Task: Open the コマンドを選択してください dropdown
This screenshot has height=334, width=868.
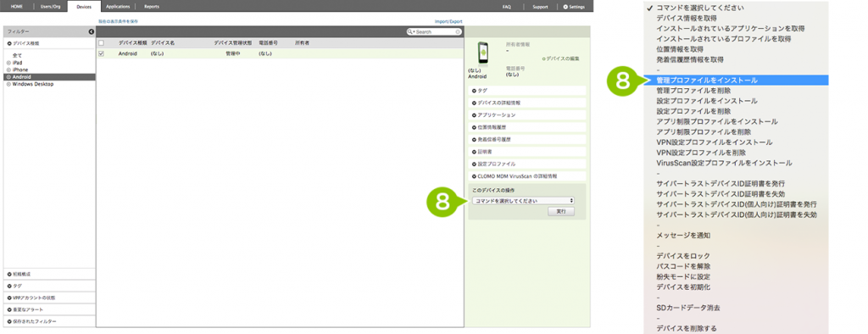Action: (x=523, y=201)
